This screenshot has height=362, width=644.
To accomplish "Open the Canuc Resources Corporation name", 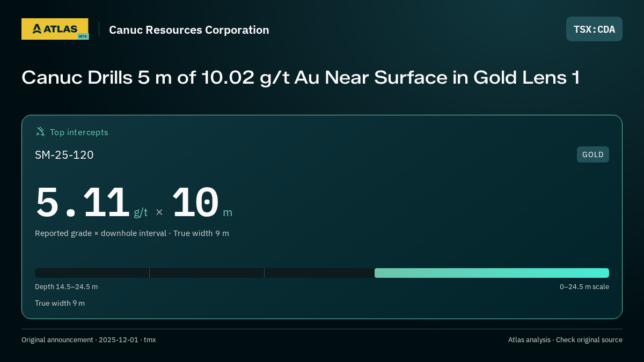I will pos(189,30).
